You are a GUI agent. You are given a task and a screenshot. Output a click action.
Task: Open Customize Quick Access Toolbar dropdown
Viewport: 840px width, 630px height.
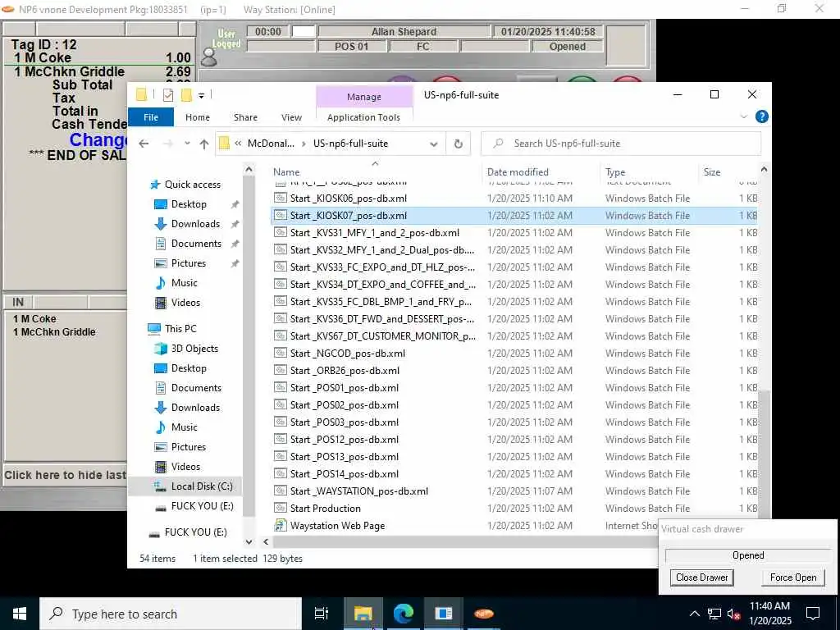[202, 95]
